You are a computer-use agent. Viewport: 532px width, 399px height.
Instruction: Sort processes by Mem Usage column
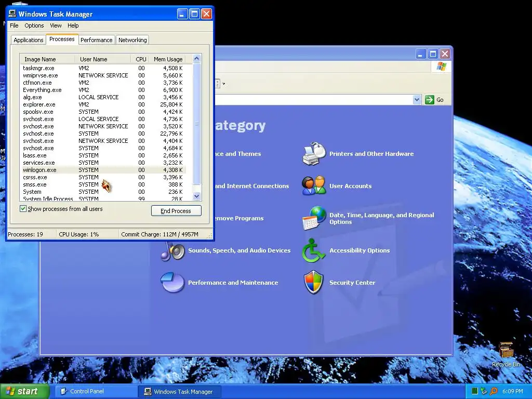168,59
